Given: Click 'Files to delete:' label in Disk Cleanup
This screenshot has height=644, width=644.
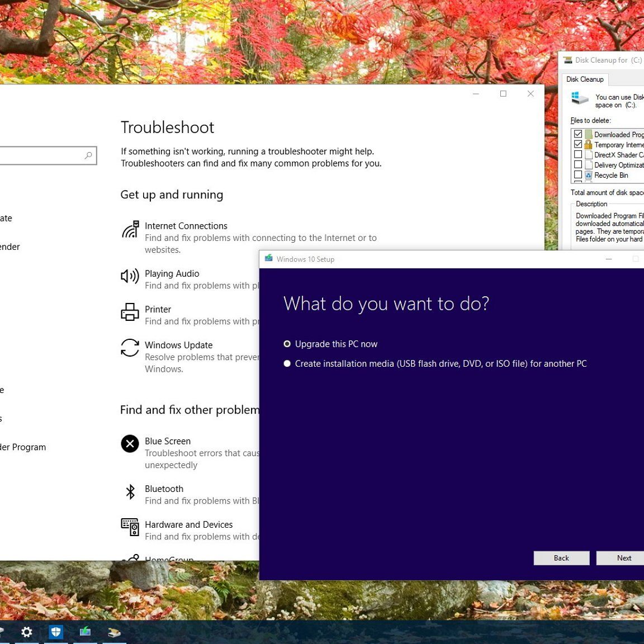Looking at the screenshot, I should coord(590,120).
